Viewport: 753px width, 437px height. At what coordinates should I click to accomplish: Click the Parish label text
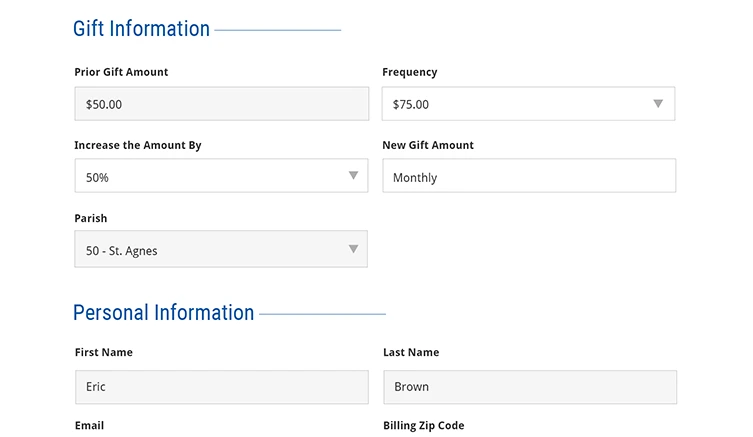pos(91,218)
